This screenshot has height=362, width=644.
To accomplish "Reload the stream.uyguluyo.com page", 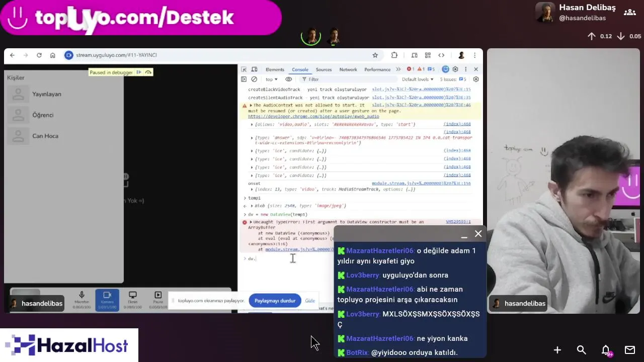I will [39, 55].
